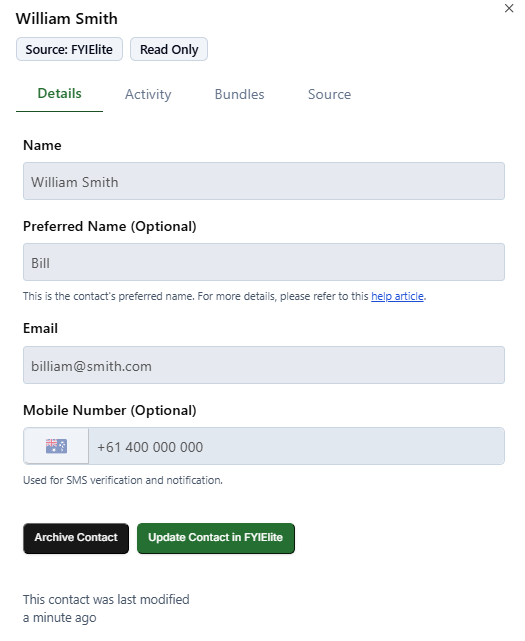Screen dimensions: 525x641
Task: Click the last modified timestamp text
Action: pyautogui.click(x=106, y=608)
